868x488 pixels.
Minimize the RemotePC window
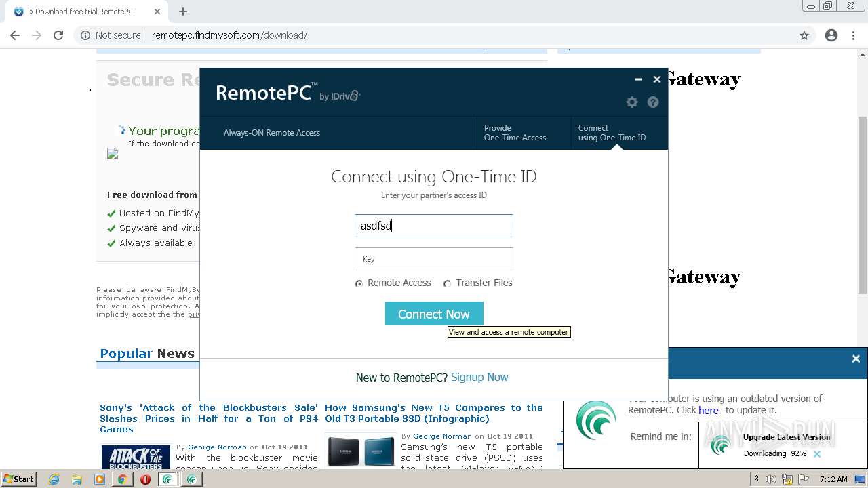coord(637,79)
